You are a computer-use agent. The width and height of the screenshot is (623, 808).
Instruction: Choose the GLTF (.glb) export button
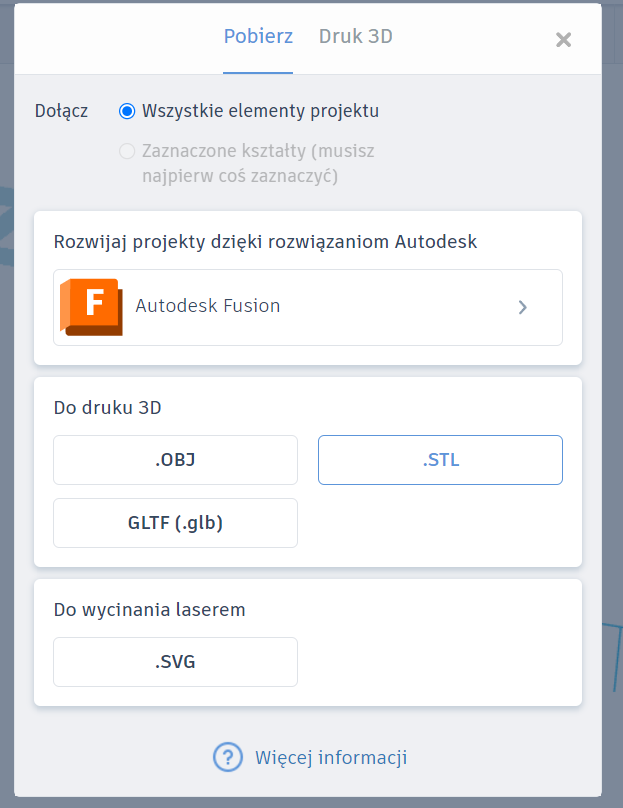(x=175, y=523)
